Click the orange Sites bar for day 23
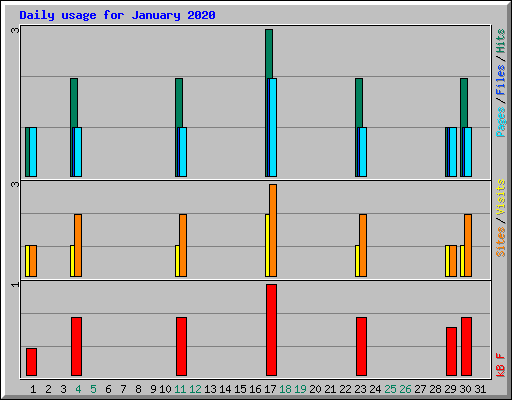Viewport: 512px width, 400px height. click(363, 245)
